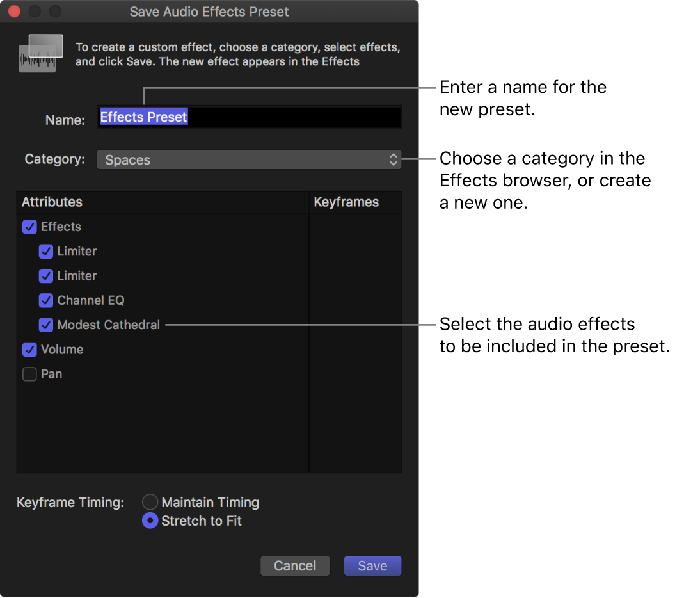700x598 pixels.
Task: Click the Cancel button
Action: click(295, 565)
